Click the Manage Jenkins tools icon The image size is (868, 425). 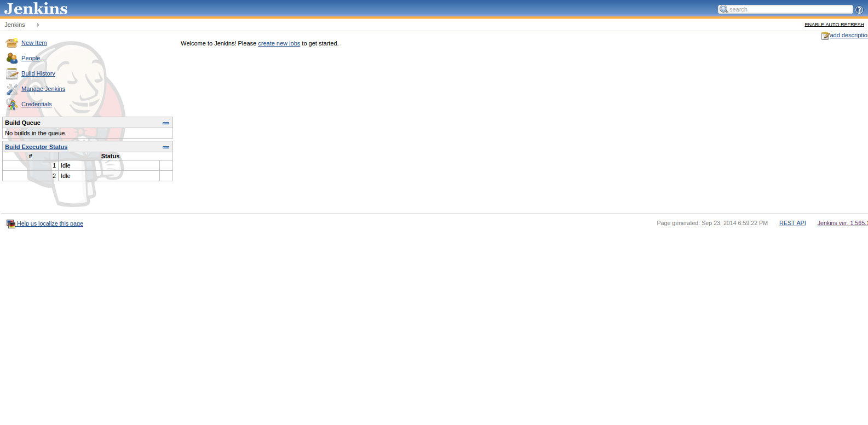click(12, 89)
